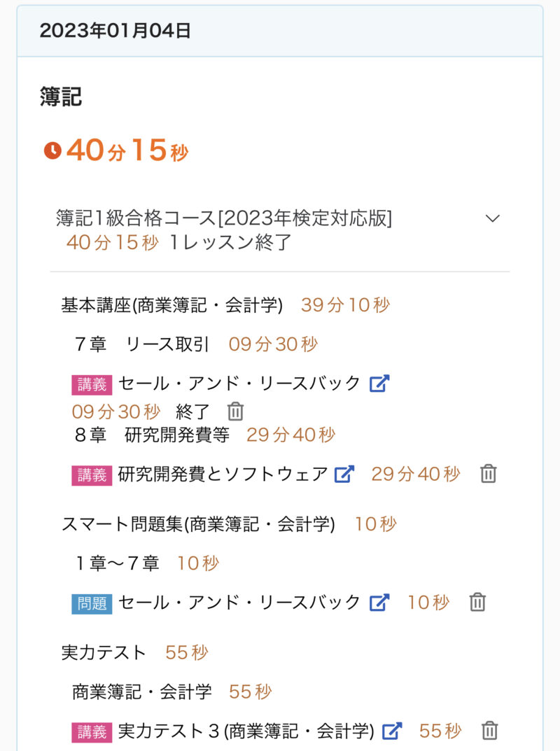Screen dimensions: 560x751
Task: Open external link for セール・アンド・リースバック problem
Action: (x=379, y=602)
